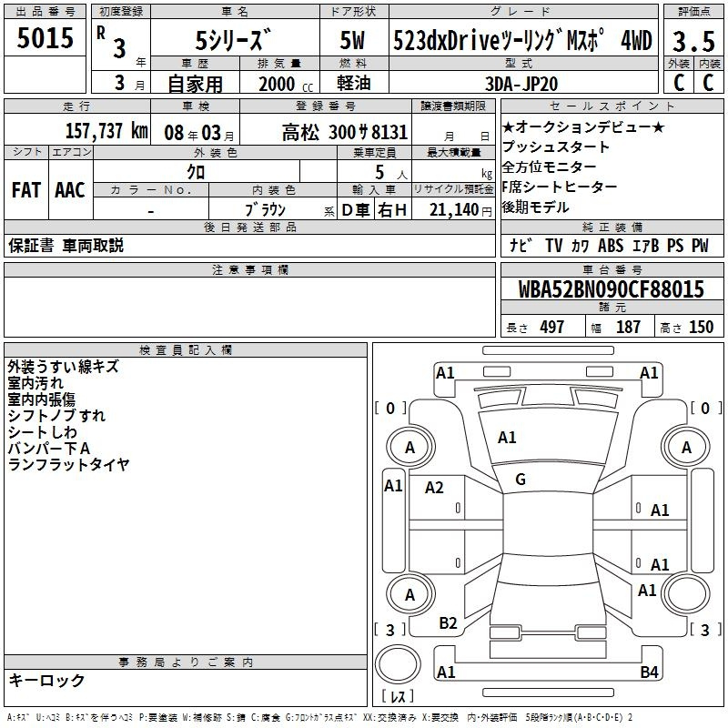Click the ABS equipment entry
Viewport: 728px width, 728px height.
pyautogui.click(x=611, y=246)
